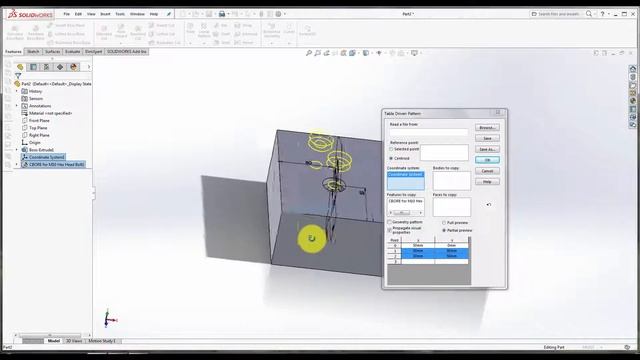Click the feature tree horizontal scrollbar
640x360 pixels.
point(52,335)
